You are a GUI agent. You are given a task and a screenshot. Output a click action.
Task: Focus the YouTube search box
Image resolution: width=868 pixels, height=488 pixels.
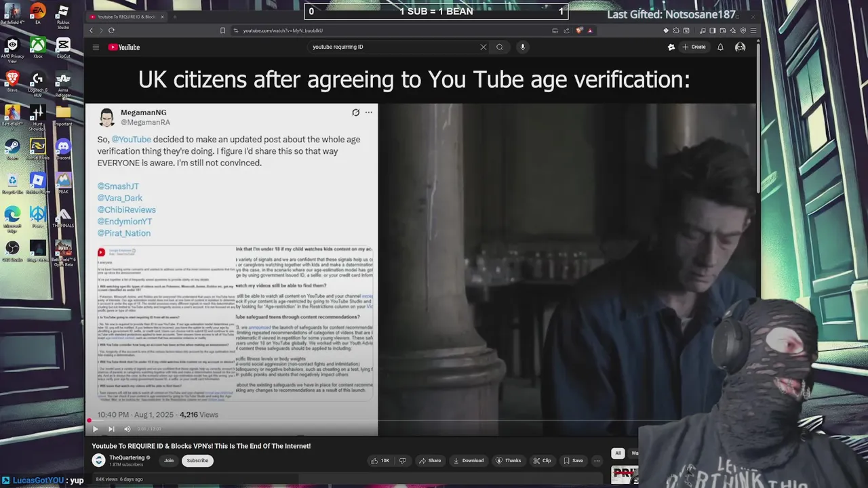pos(393,47)
